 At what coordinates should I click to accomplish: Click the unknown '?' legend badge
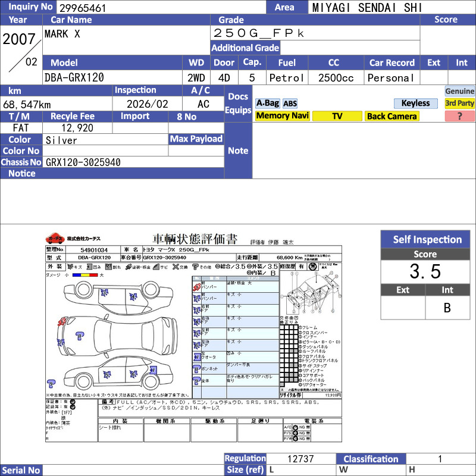click(459, 117)
